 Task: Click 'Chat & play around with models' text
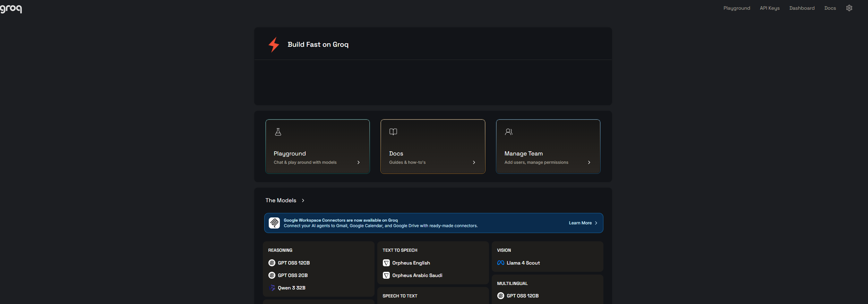(305, 162)
